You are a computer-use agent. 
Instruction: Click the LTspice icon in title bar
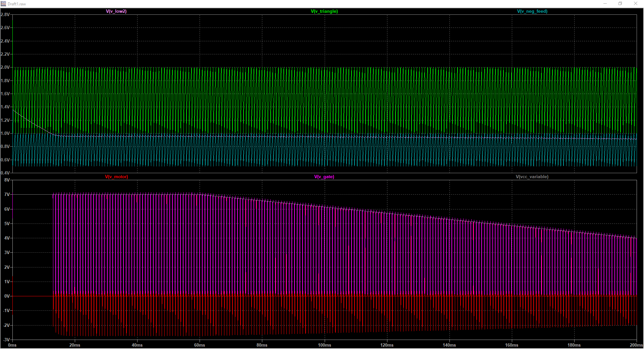pyautogui.click(x=3, y=4)
